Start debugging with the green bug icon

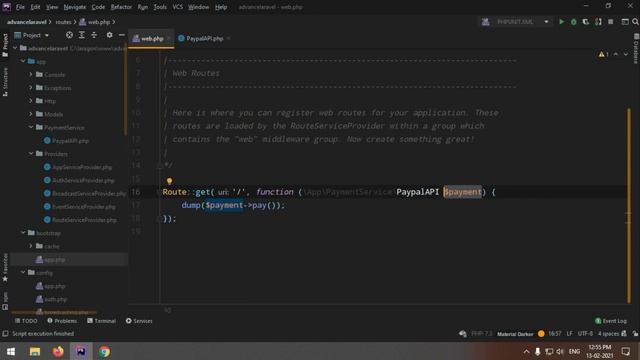pos(573,22)
